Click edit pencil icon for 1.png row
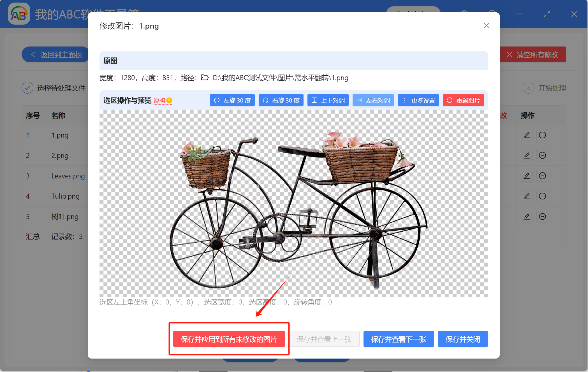Image resolution: width=588 pixels, height=372 pixels. tap(527, 135)
